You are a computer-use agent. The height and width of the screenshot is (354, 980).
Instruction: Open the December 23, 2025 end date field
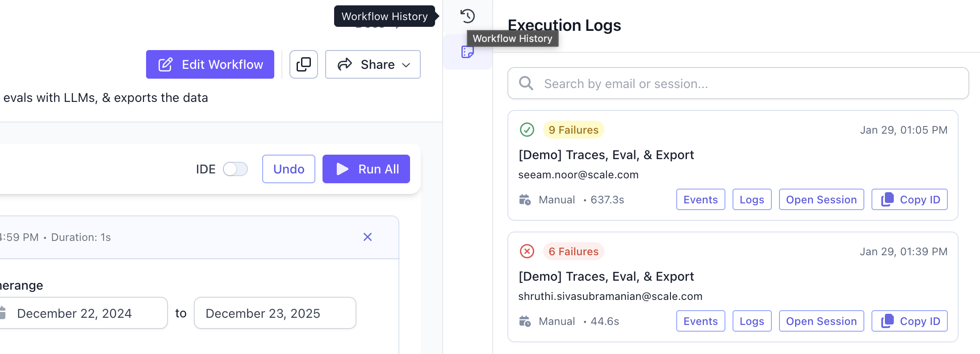point(275,313)
